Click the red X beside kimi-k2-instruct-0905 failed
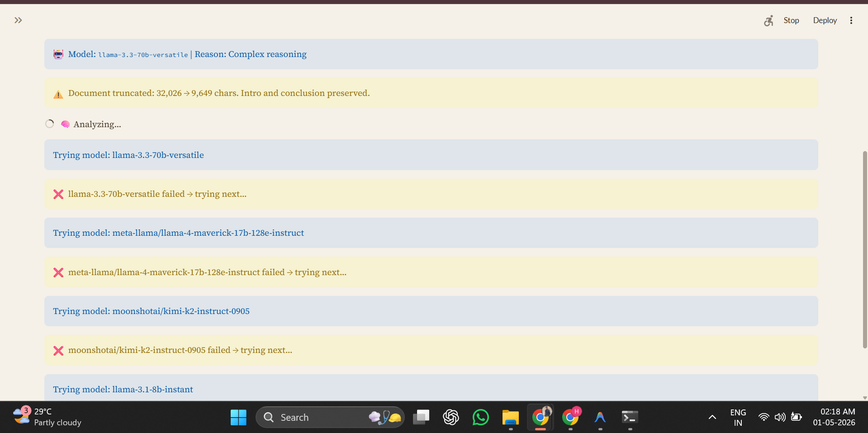The image size is (868, 433). (58, 351)
